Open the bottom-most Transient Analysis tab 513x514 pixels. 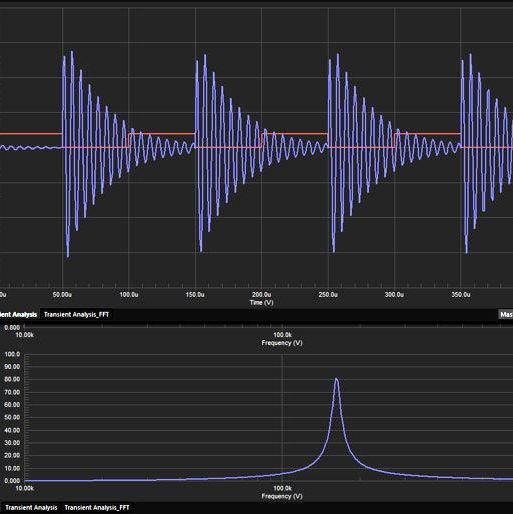[x=31, y=508]
